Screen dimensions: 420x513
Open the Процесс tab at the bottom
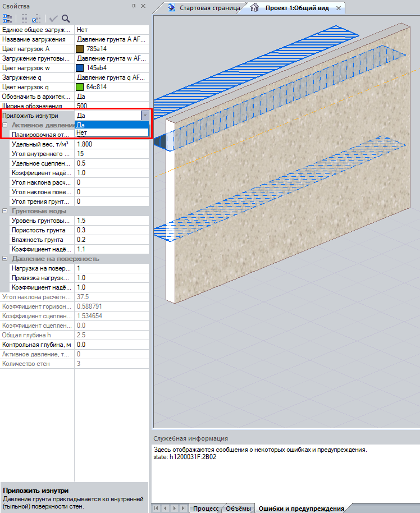(x=206, y=509)
